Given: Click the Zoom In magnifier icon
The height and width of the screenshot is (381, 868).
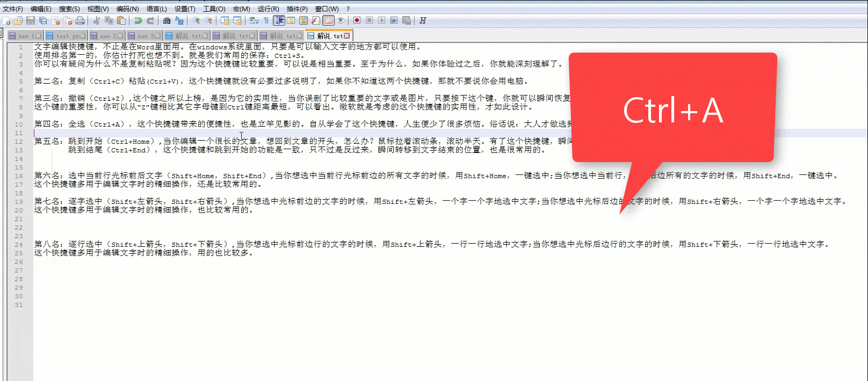Looking at the screenshot, I should click(x=196, y=20).
